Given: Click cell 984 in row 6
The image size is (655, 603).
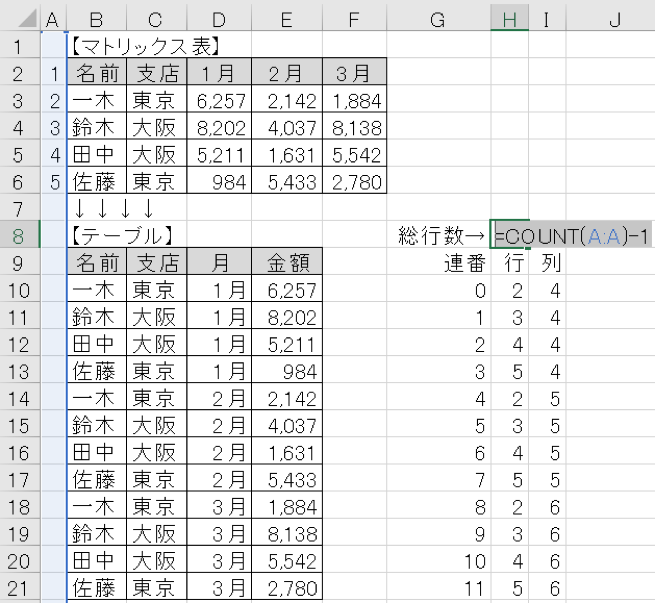Looking at the screenshot, I should coord(219,181).
